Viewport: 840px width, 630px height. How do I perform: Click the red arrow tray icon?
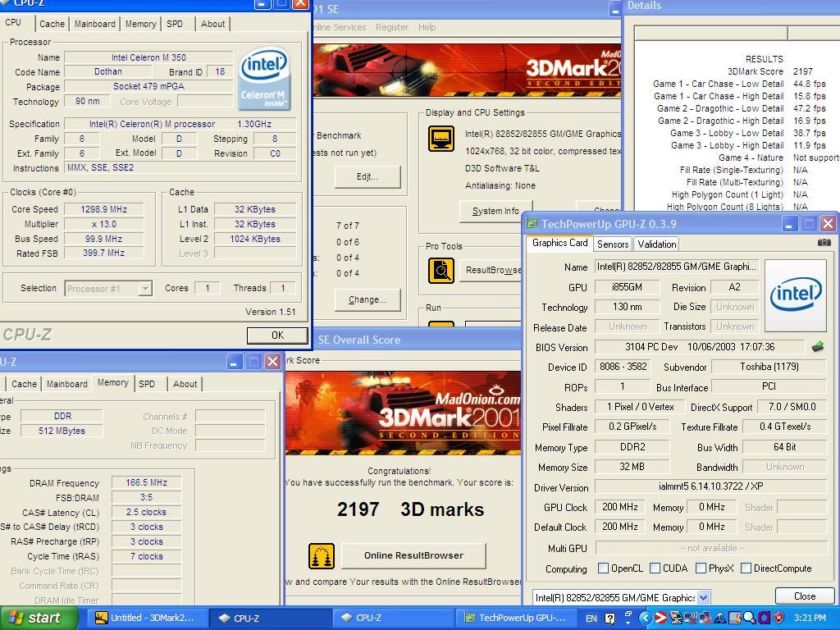[x=661, y=618]
